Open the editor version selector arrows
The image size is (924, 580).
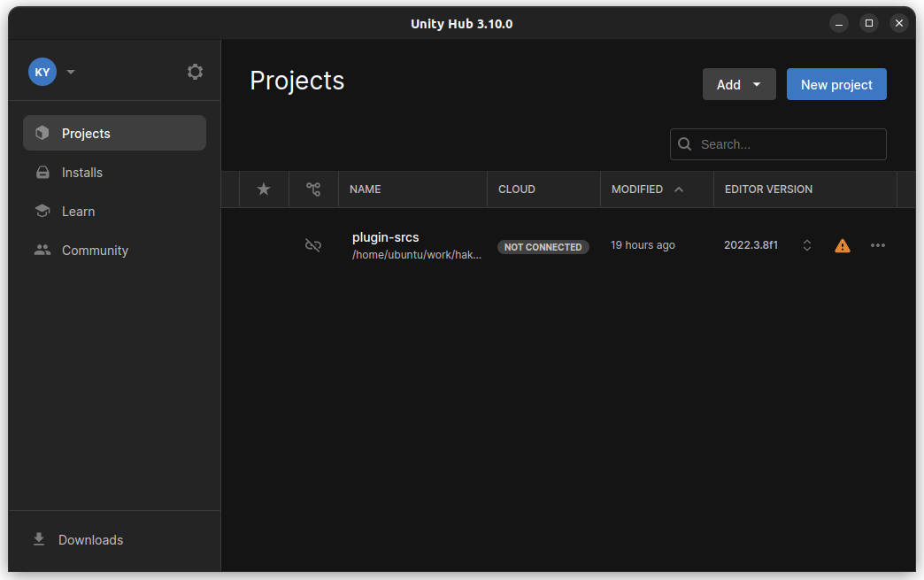click(x=807, y=245)
